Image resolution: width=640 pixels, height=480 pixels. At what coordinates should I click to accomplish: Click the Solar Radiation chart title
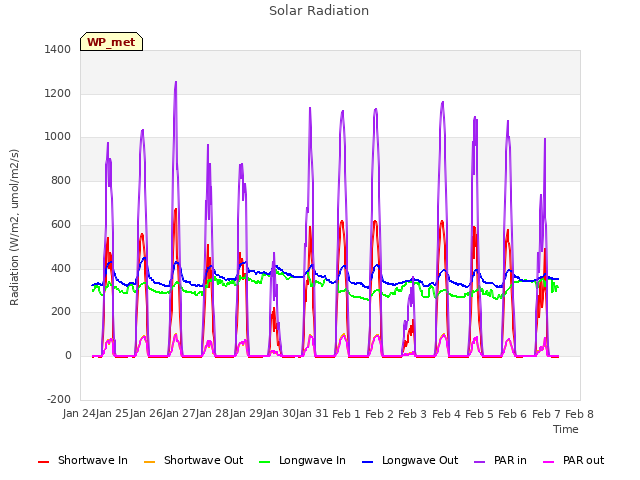pyautogui.click(x=319, y=11)
